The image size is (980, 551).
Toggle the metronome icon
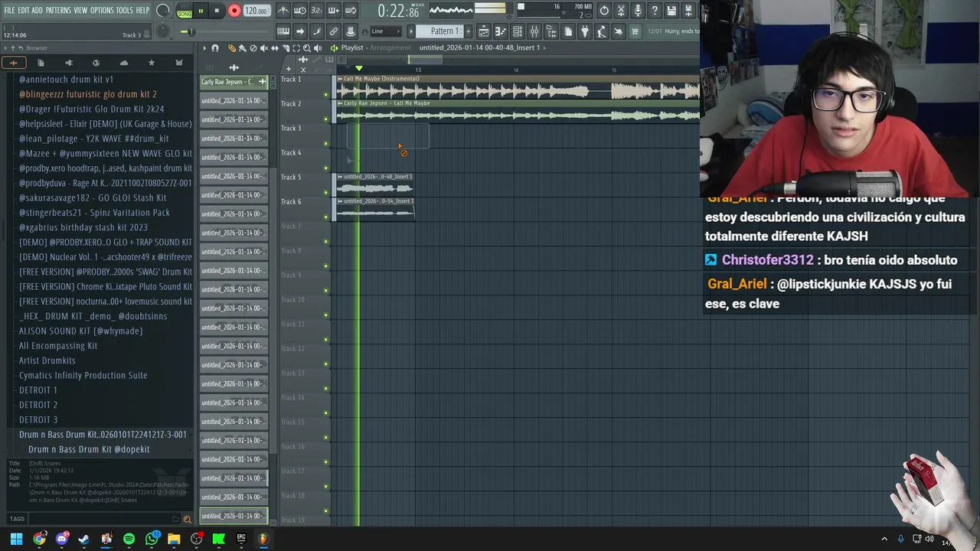pyautogui.click(x=283, y=11)
